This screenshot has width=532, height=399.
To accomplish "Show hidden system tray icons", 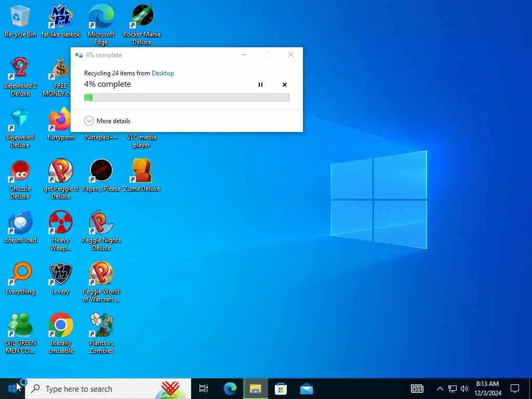I will [x=440, y=389].
